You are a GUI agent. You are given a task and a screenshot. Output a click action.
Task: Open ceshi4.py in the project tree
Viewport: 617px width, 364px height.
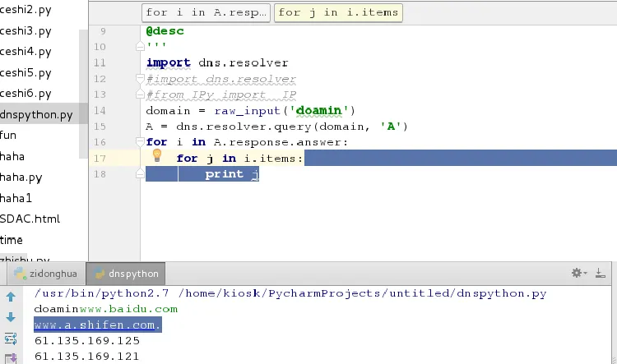point(26,52)
